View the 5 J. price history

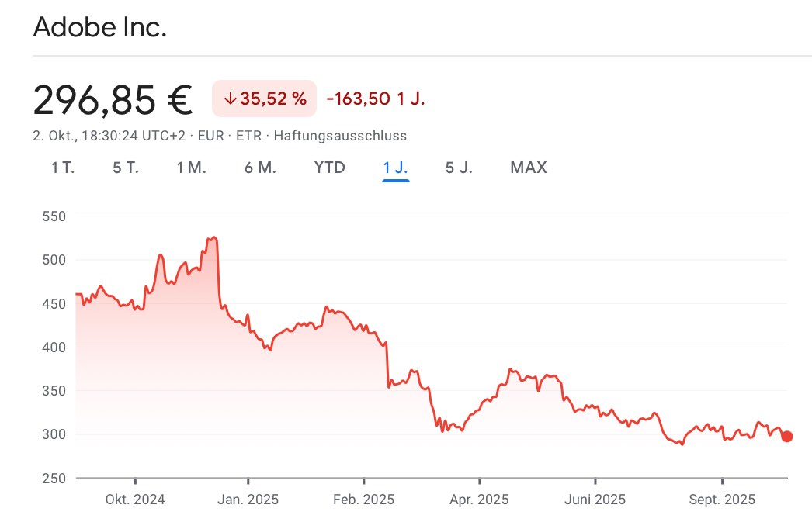coord(459,168)
